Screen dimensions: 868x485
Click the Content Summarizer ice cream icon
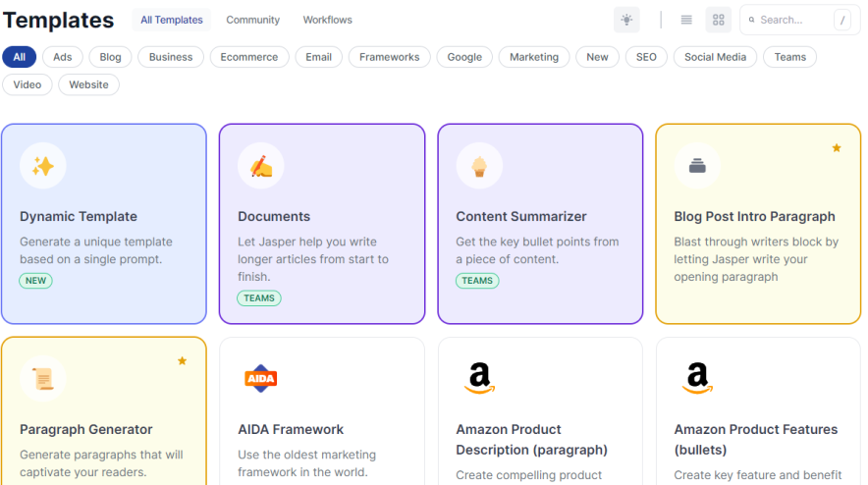[x=479, y=166]
